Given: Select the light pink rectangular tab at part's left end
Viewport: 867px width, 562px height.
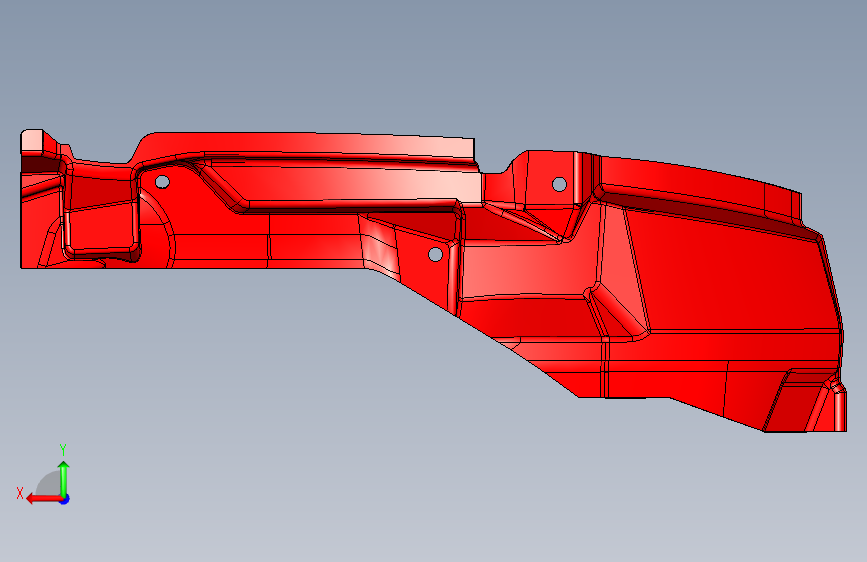Looking at the screenshot, I should (32, 141).
